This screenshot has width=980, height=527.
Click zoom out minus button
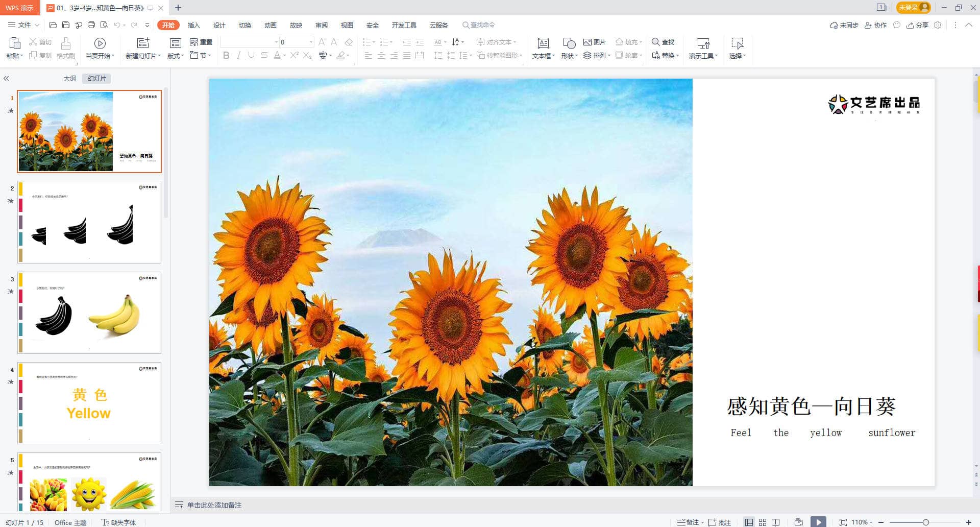881,522
